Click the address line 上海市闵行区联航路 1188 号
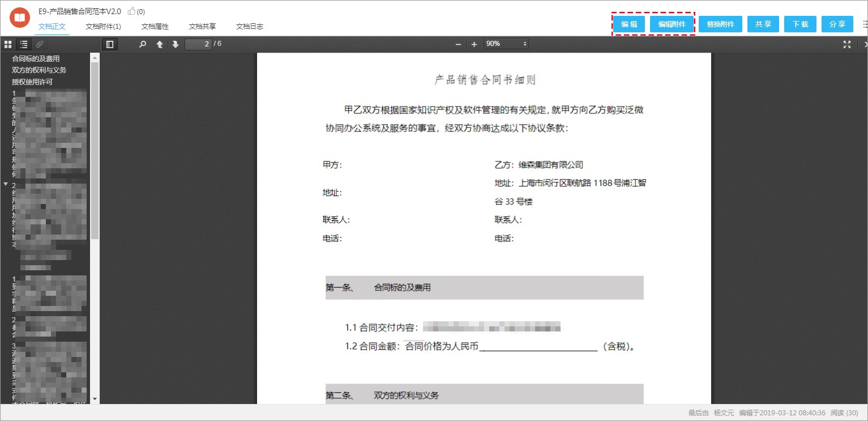868x421 pixels. coord(570,183)
